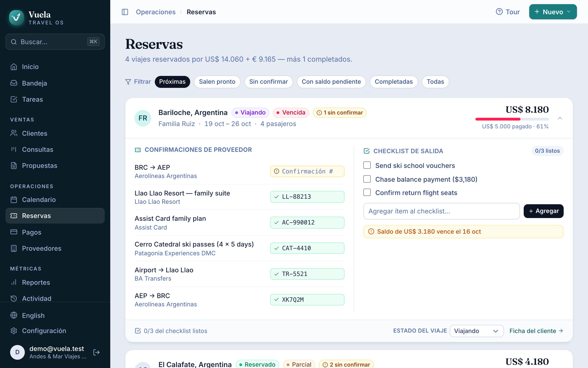Go to Operaciones breadcrumb

(155, 12)
